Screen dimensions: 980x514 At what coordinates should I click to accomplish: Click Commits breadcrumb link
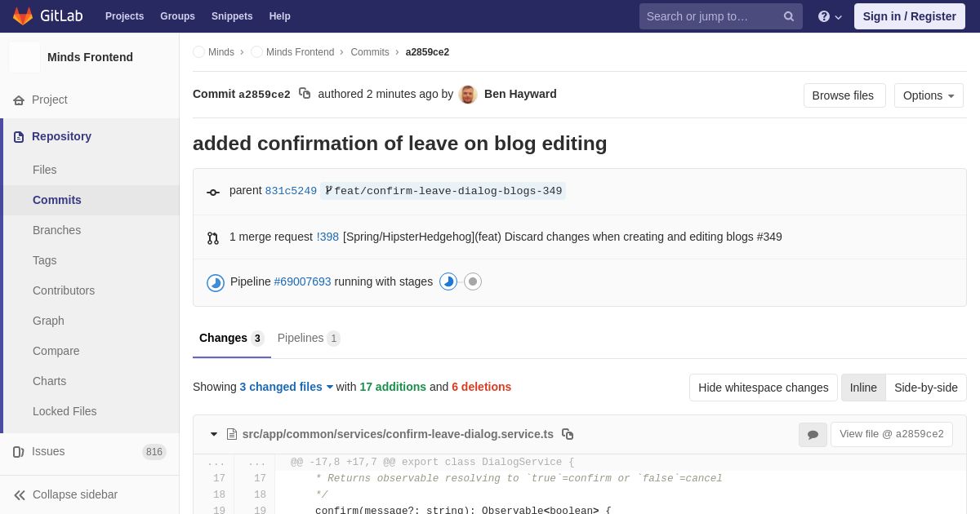(x=370, y=52)
